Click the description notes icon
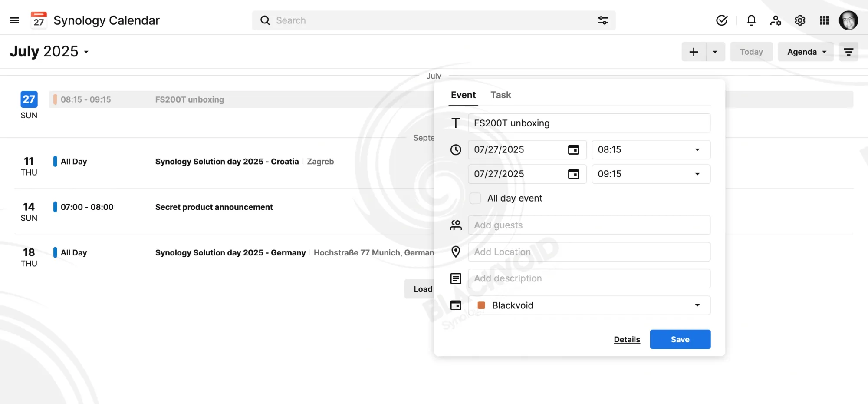Screen dimensions: 868x404 point(456,278)
